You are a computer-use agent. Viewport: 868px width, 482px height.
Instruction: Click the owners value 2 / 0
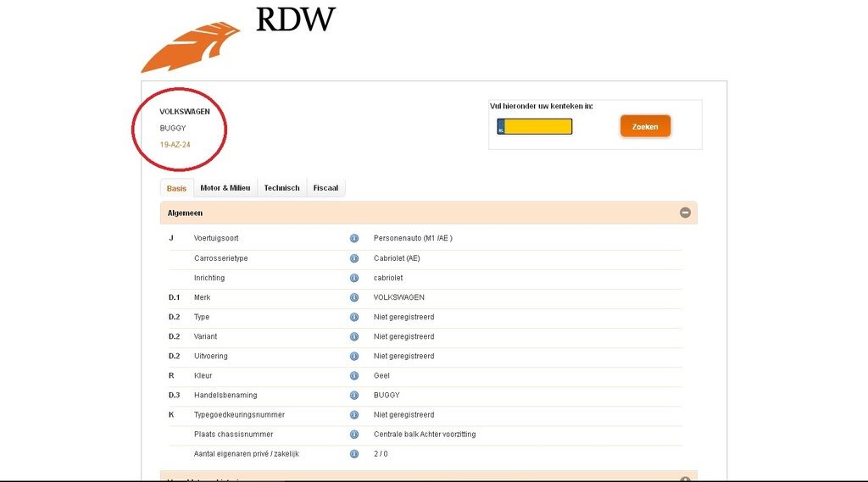coord(381,454)
